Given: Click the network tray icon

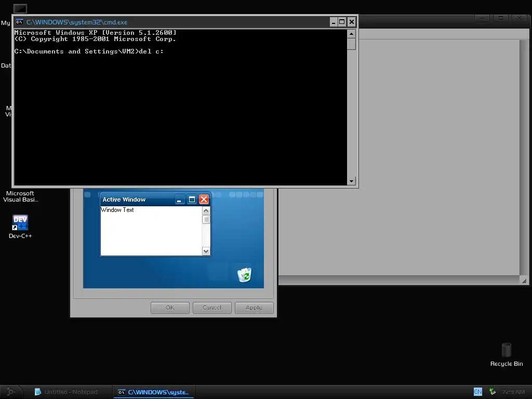Looking at the screenshot, I should [x=493, y=392].
